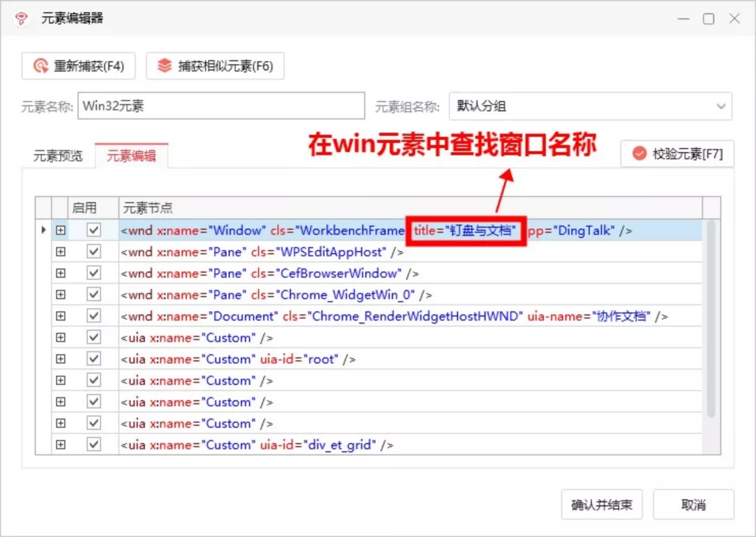Toggle checkbox for uia-id root node

[94, 358]
